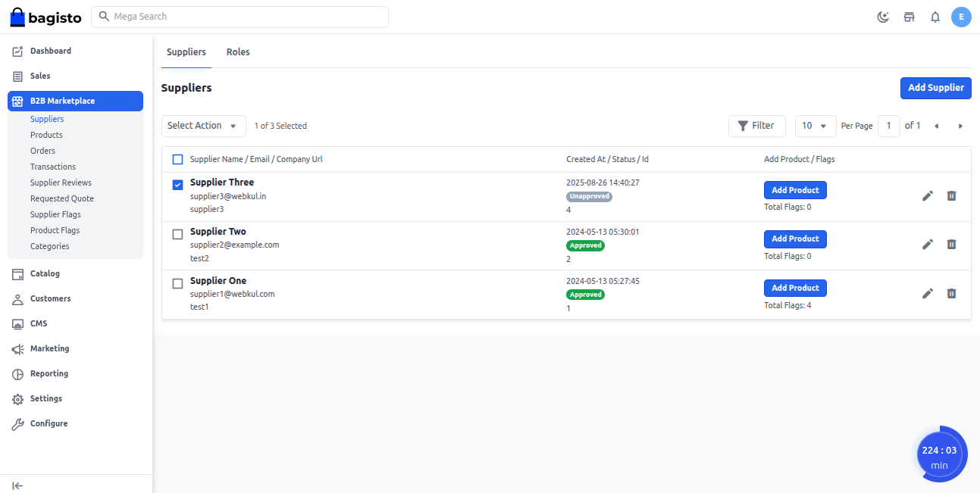The height and width of the screenshot is (493, 980).
Task: Open the Filter panel
Action: coord(756,126)
